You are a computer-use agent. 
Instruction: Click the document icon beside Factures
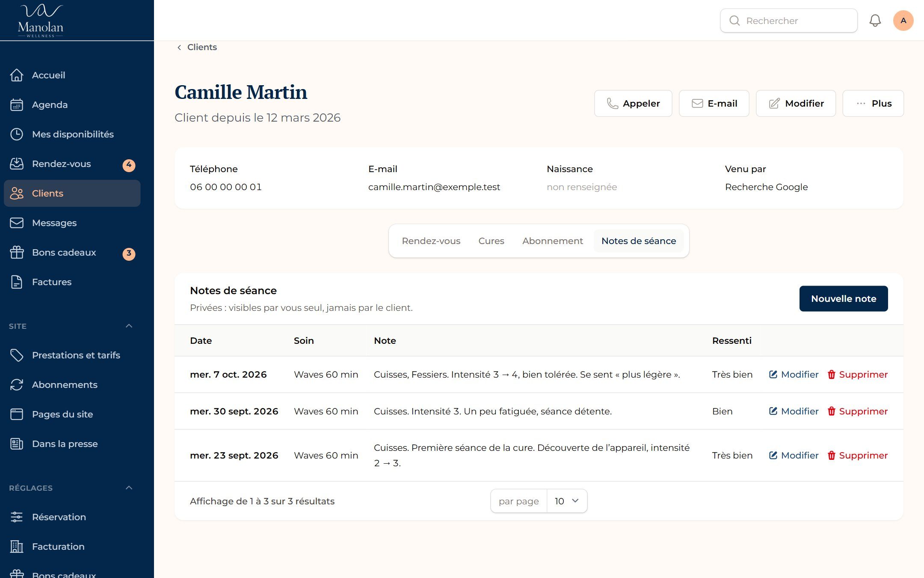point(17,282)
